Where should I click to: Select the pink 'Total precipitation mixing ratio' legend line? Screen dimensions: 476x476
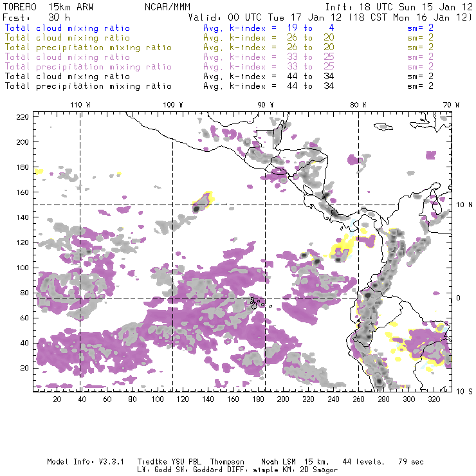(x=88, y=67)
